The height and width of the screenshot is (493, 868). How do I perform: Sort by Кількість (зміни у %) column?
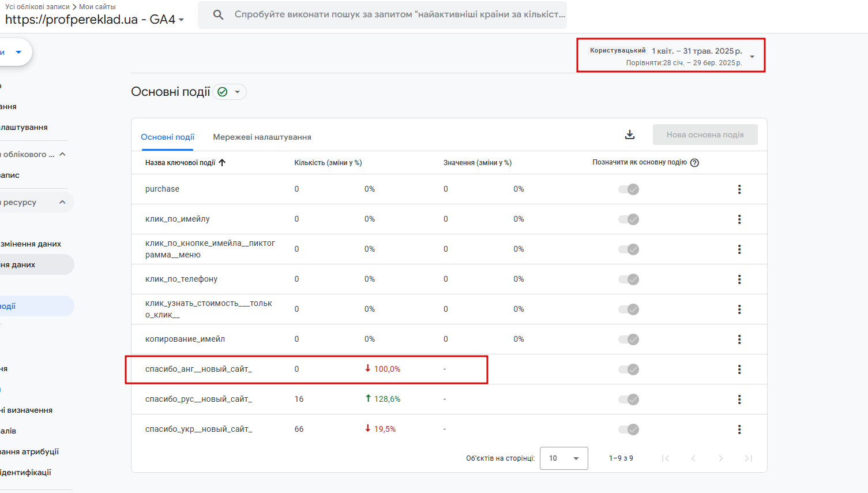(328, 163)
